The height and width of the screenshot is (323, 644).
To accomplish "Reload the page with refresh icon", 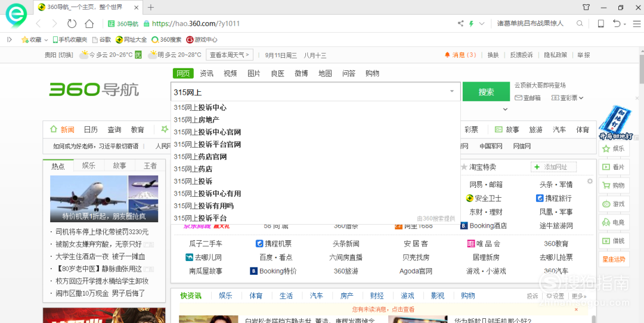I will point(72,23).
